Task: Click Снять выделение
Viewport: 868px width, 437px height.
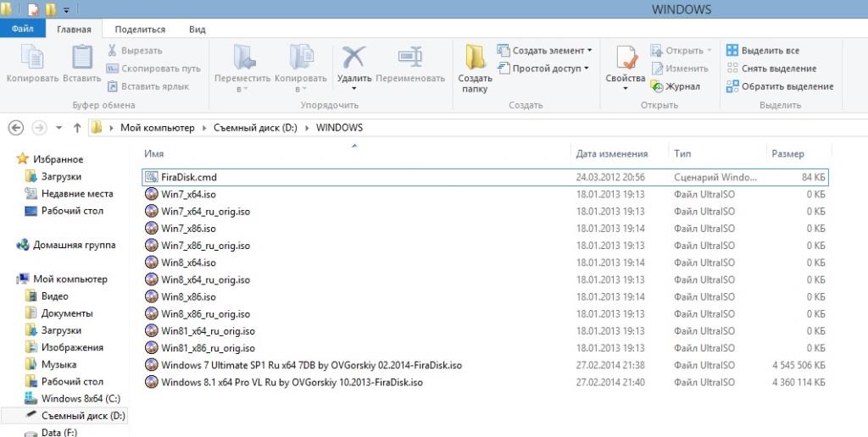Action: click(x=771, y=69)
